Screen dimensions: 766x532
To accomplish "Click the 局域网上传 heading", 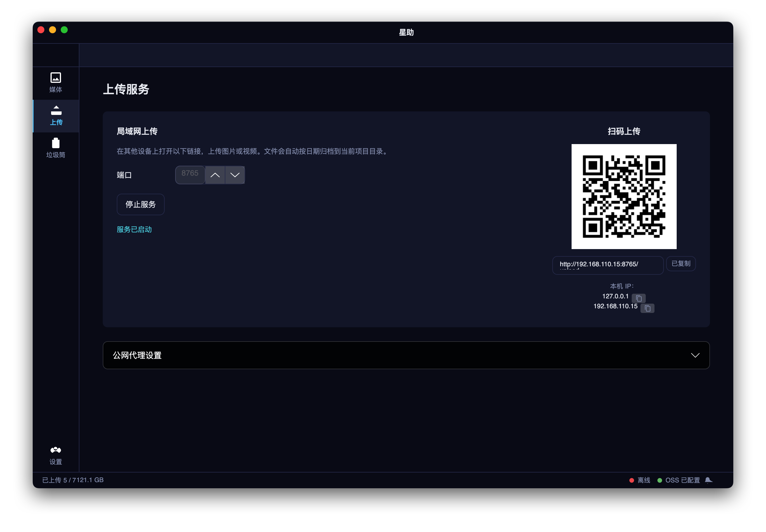I will pos(137,131).
